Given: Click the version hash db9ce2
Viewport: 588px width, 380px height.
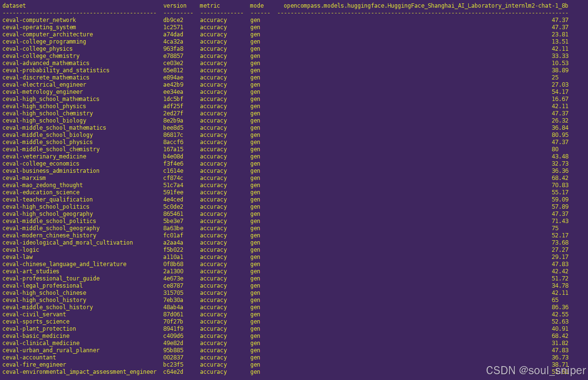Looking at the screenshot, I should 172,20.
